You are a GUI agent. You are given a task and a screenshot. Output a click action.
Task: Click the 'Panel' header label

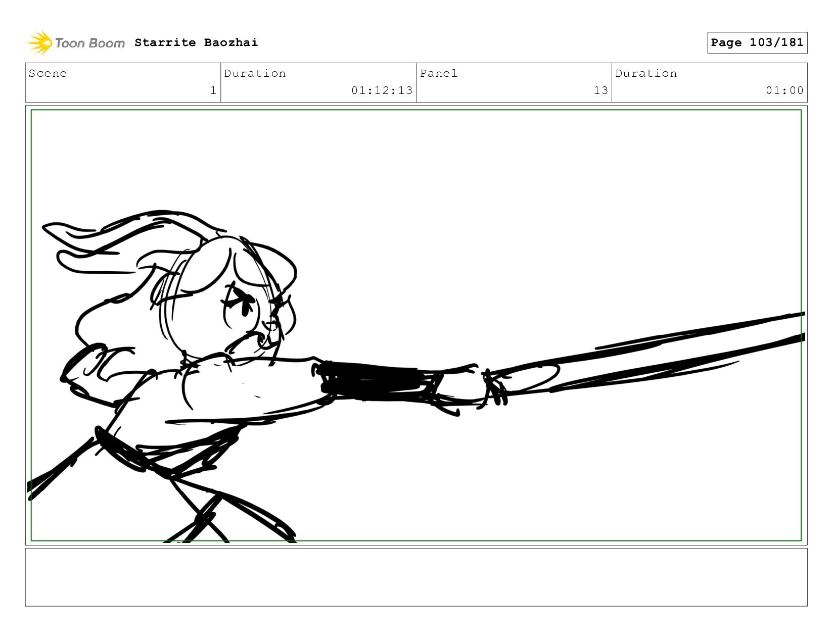[x=439, y=73]
